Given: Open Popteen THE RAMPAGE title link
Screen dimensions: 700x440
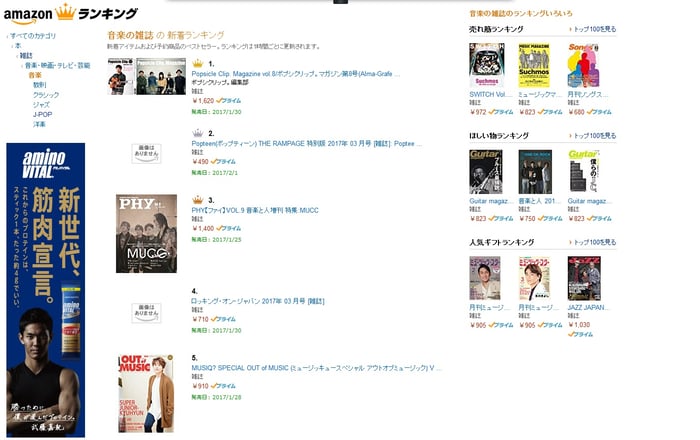Looking at the screenshot, I should 306,144.
